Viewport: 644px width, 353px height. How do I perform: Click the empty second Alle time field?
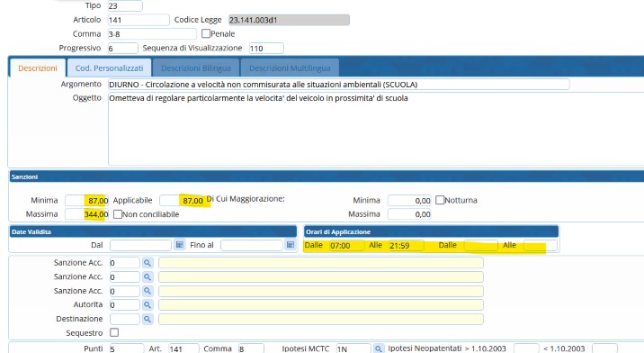pos(540,246)
